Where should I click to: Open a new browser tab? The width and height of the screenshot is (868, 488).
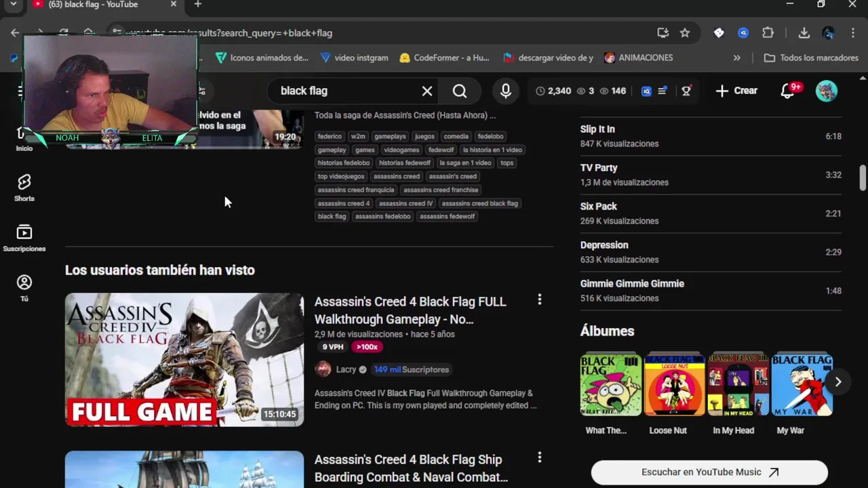point(197,5)
